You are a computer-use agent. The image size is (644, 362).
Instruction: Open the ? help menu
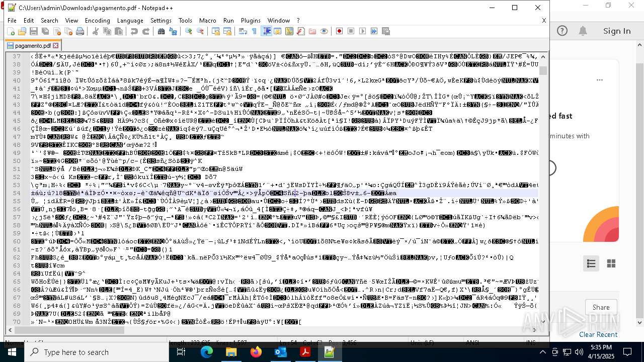298,21
